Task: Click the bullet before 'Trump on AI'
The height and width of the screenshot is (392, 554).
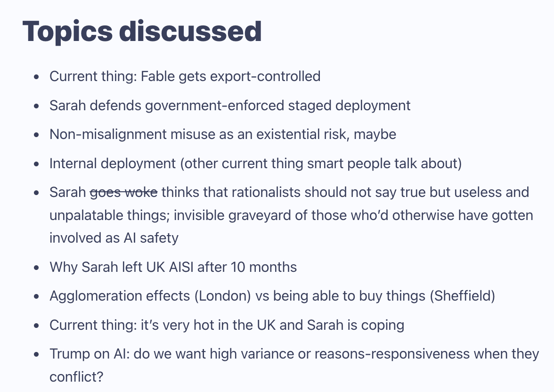Action: tap(36, 354)
